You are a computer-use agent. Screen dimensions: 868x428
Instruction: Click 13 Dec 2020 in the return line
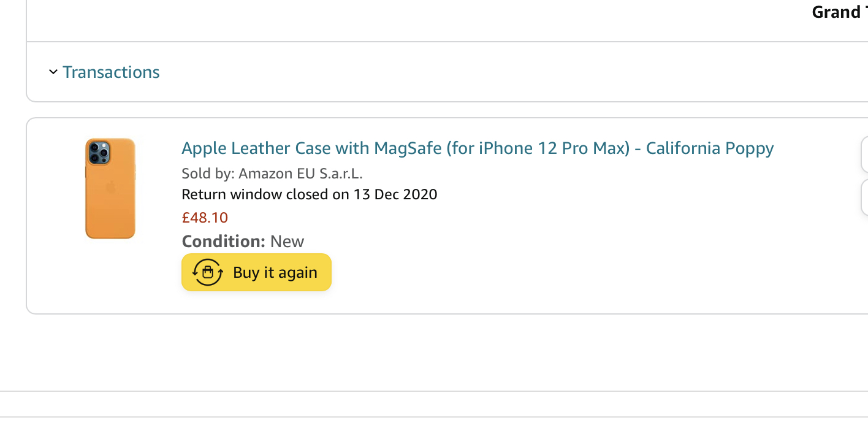395,195
